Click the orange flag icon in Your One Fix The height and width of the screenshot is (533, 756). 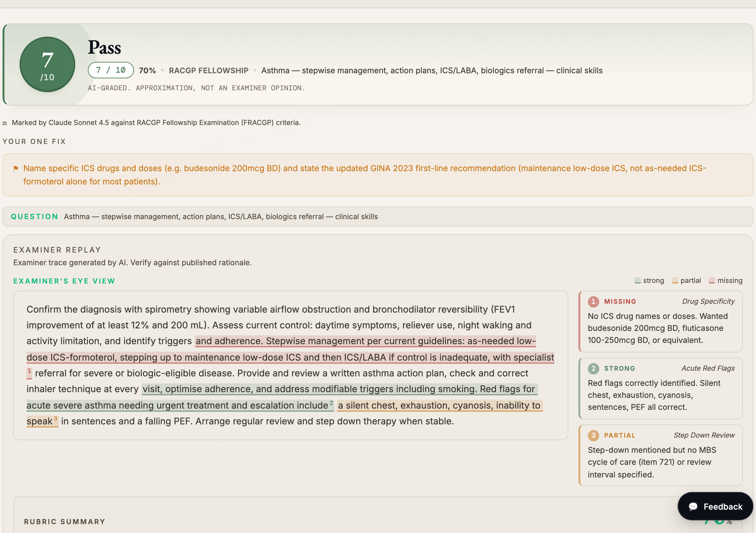15,168
